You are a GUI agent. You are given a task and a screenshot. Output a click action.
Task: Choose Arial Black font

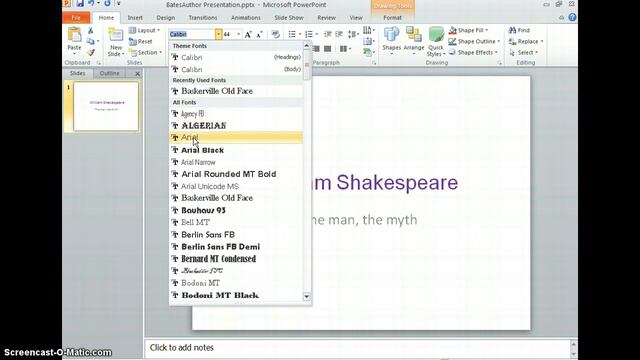236,150
